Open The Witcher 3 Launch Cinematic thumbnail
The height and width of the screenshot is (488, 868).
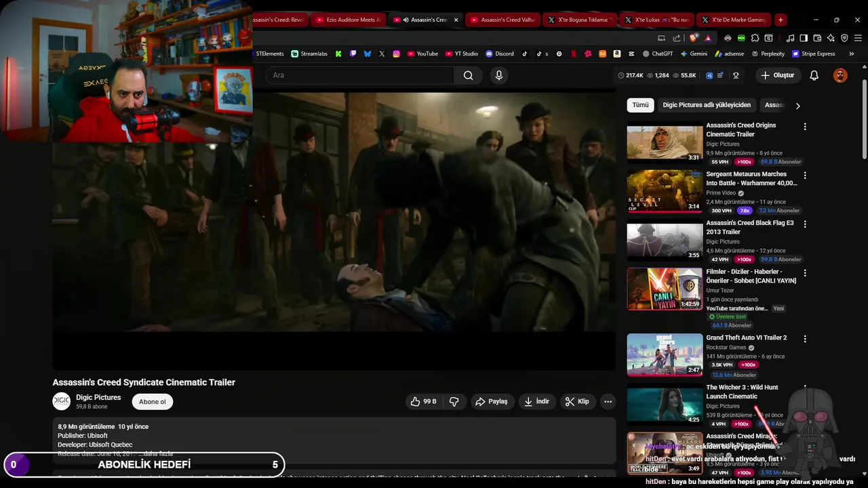point(665,405)
